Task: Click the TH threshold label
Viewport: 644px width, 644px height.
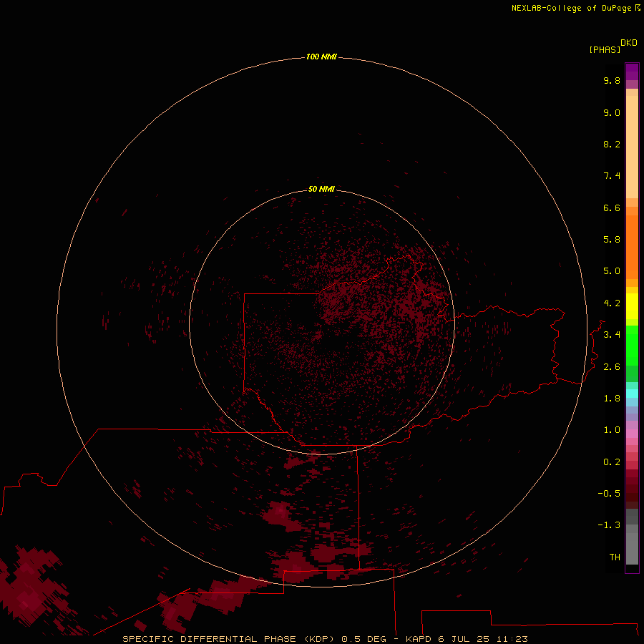Action: pos(615,557)
